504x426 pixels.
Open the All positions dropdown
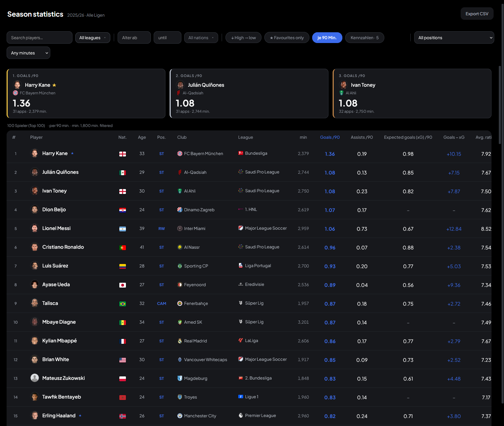(454, 37)
